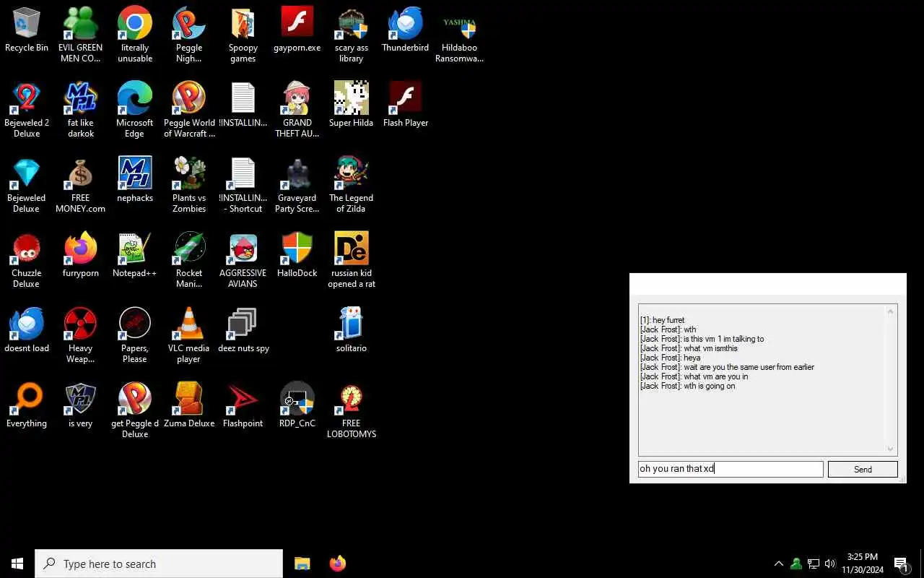Select the Bejeweled 2 Deluxe icon
924x578 pixels.
coord(27,98)
